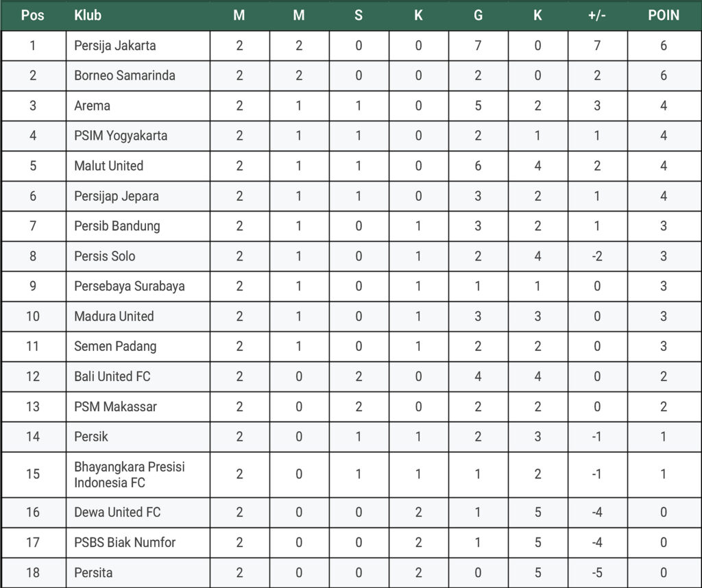Click the Pos column header
The height and width of the screenshot is (588, 702).
click(x=33, y=15)
